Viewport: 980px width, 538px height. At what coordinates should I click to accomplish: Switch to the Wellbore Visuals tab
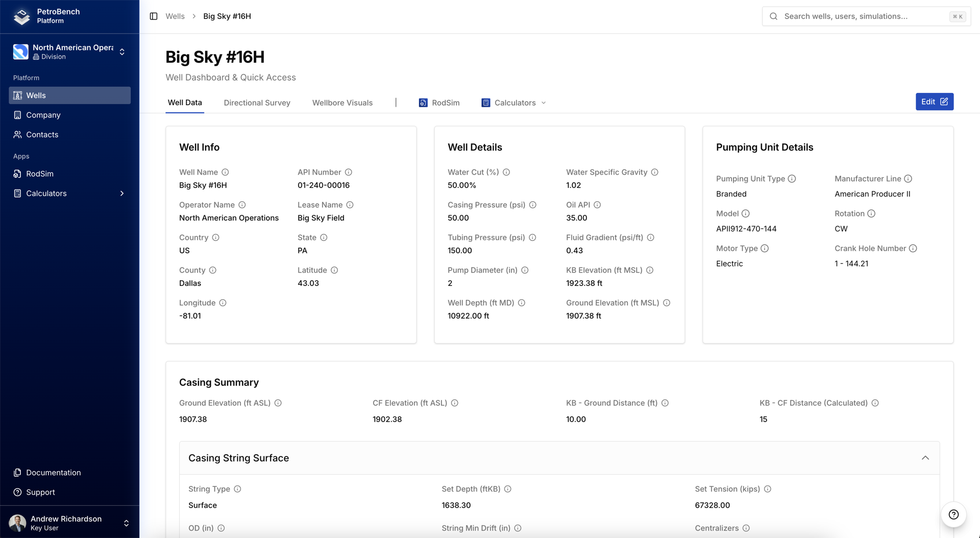click(x=342, y=103)
